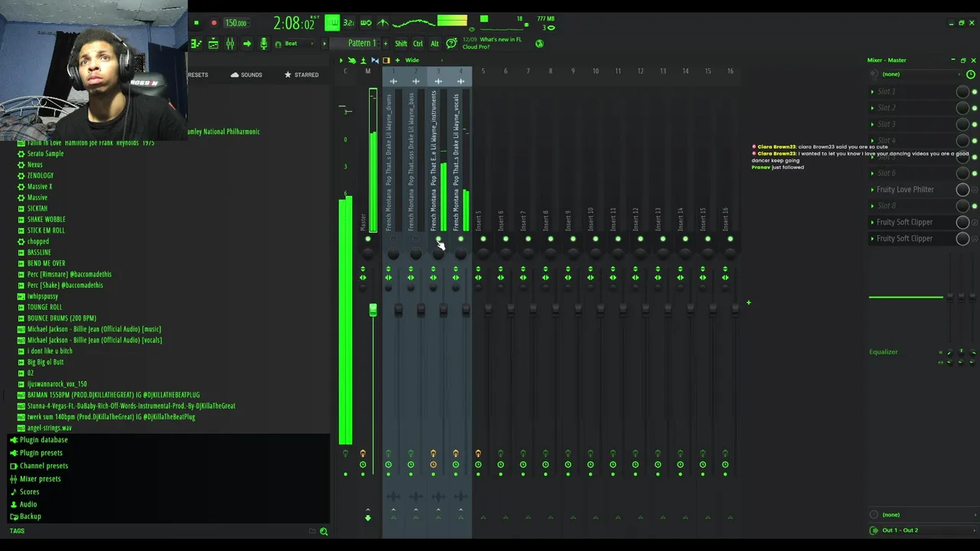Click the folder icon beside search
This screenshot has width=980, height=551.
(312, 531)
